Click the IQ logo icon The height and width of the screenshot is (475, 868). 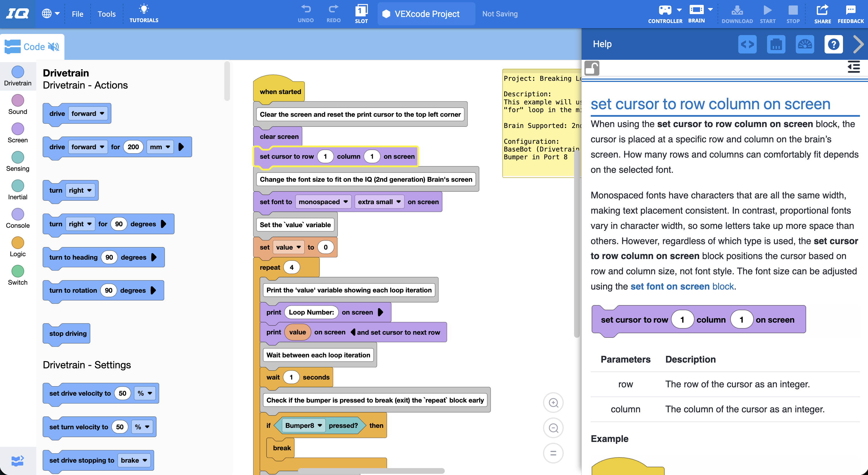[18, 14]
